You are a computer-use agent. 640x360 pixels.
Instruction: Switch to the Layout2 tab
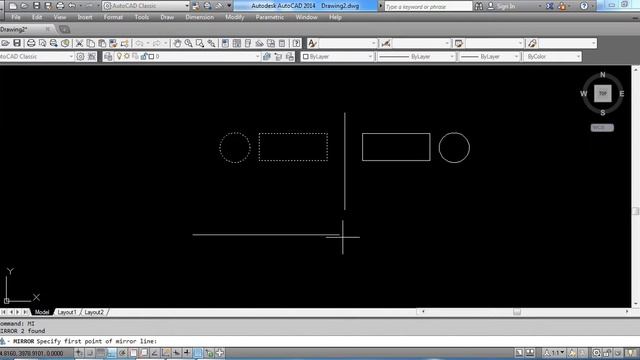pyautogui.click(x=94, y=312)
